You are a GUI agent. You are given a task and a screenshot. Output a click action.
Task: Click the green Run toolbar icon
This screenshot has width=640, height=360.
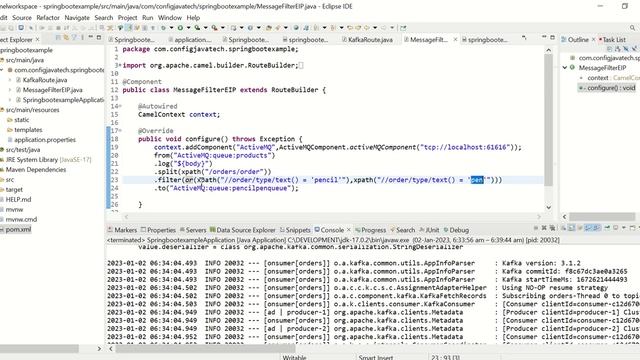click(180, 28)
